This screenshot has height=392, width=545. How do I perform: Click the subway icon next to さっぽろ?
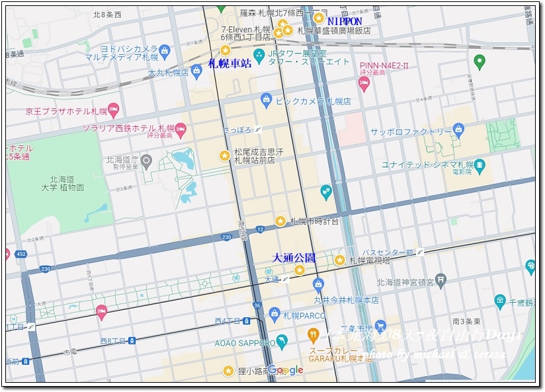coord(257,130)
